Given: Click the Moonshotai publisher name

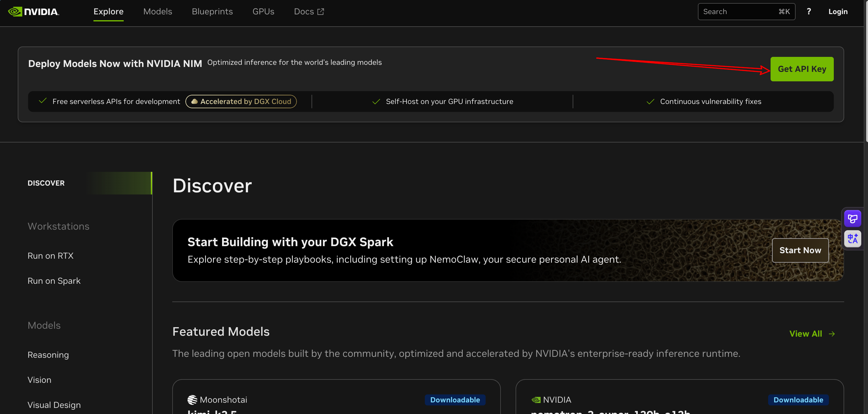Looking at the screenshot, I should tap(223, 400).
